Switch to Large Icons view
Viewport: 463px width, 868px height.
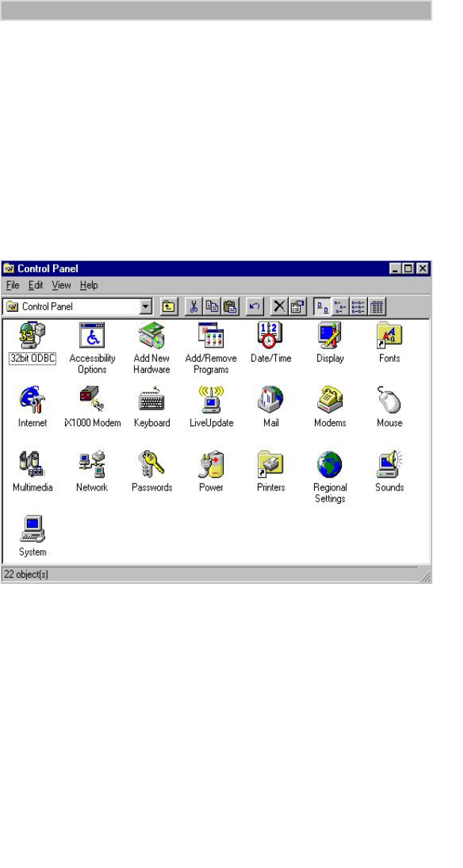(x=323, y=306)
